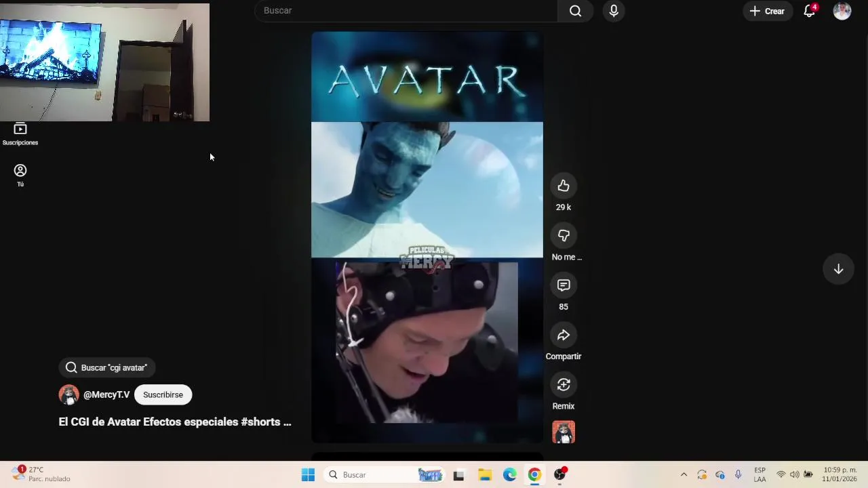Viewport: 868px width, 488px height.
Task: Open the Windows Start menu
Action: click(308, 475)
